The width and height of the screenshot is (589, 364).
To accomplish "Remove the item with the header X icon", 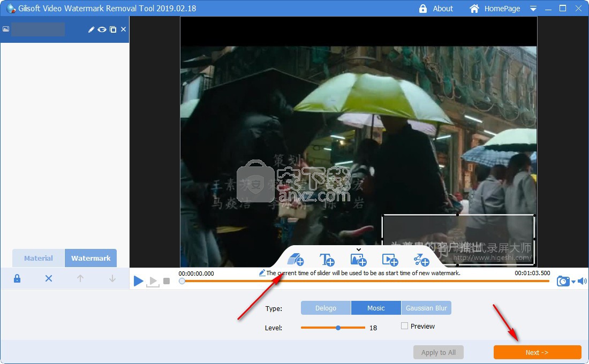I will click(x=123, y=29).
